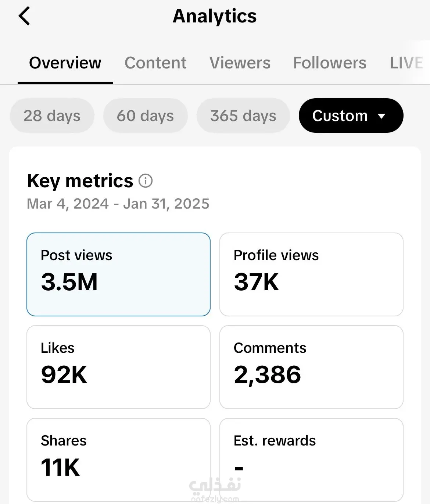Select the Shares metric card
This screenshot has width=430, height=504.
118,459
